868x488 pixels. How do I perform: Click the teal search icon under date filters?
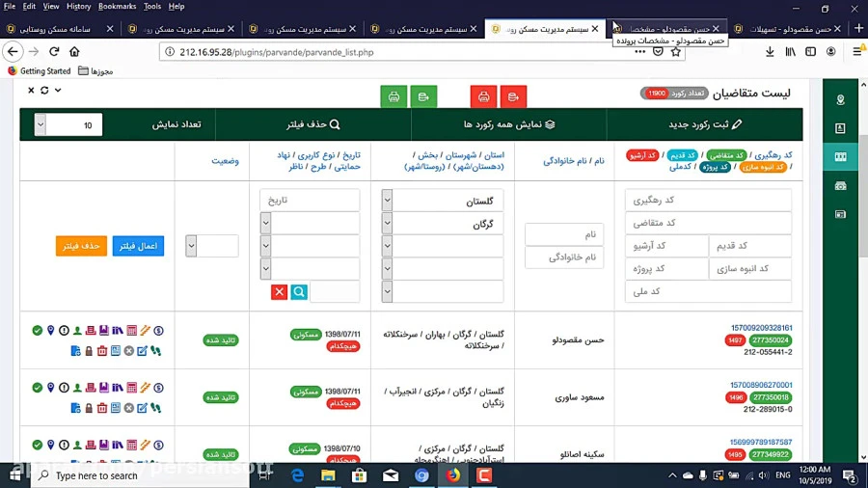tap(299, 292)
